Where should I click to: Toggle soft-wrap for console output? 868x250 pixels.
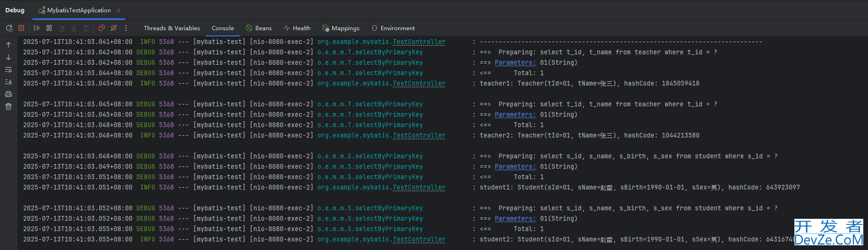click(x=8, y=69)
